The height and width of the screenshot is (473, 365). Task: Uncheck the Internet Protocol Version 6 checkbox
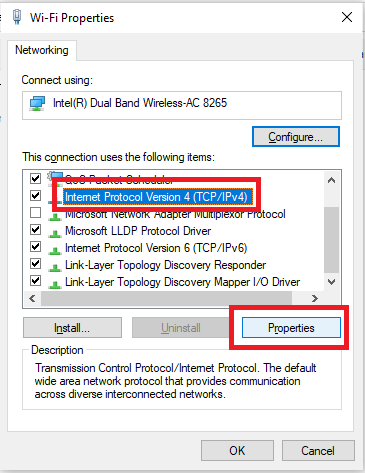(x=35, y=246)
